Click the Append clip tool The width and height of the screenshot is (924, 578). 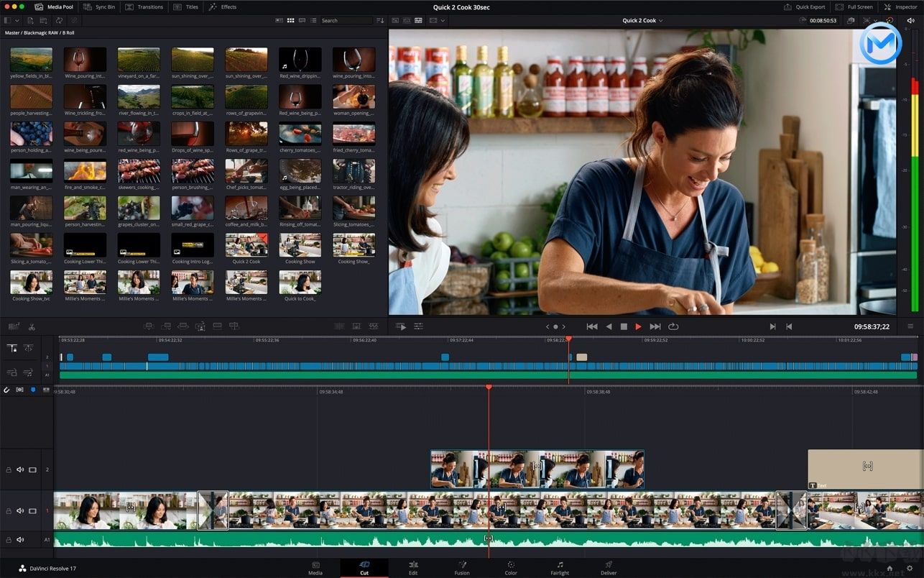click(166, 326)
